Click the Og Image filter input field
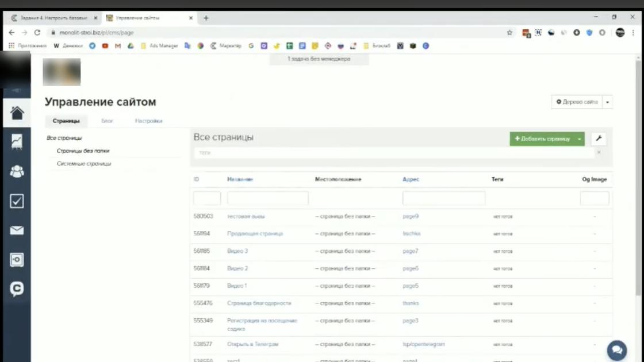The height and width of the screenshot is (362, 644). tap(595, 198)
